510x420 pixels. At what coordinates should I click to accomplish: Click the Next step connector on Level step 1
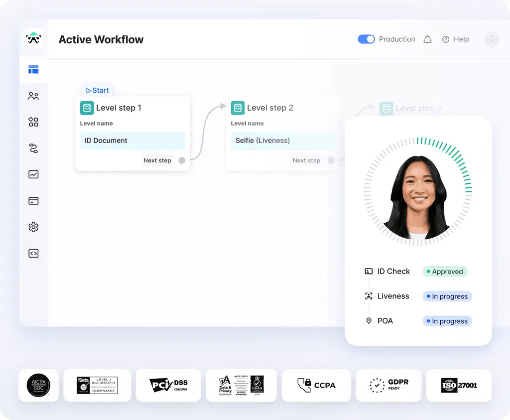[182, 160]
